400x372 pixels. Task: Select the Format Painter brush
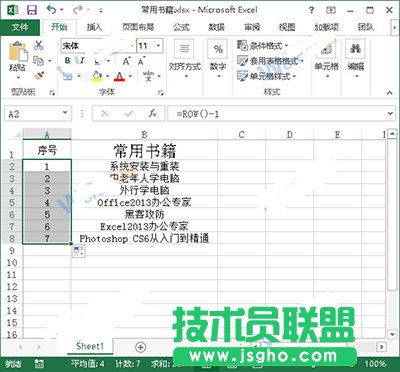click(39, 76)
